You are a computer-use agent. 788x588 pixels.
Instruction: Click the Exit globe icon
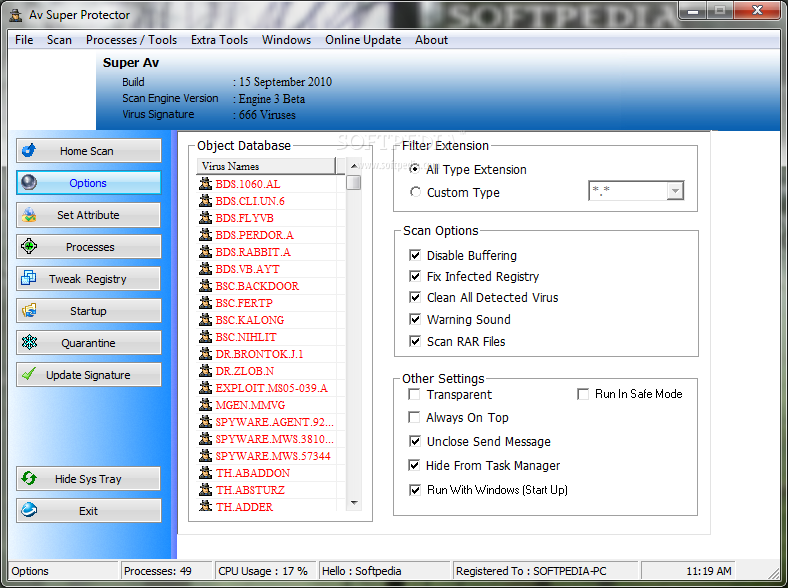[x=29, y=510]
